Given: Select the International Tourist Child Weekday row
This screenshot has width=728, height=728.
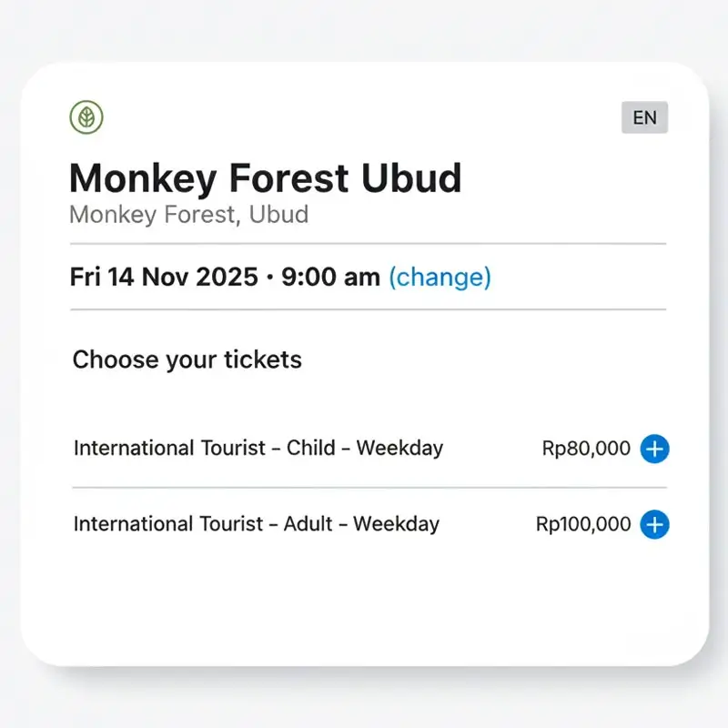Looking at the screenshot, I should point(258,449).
